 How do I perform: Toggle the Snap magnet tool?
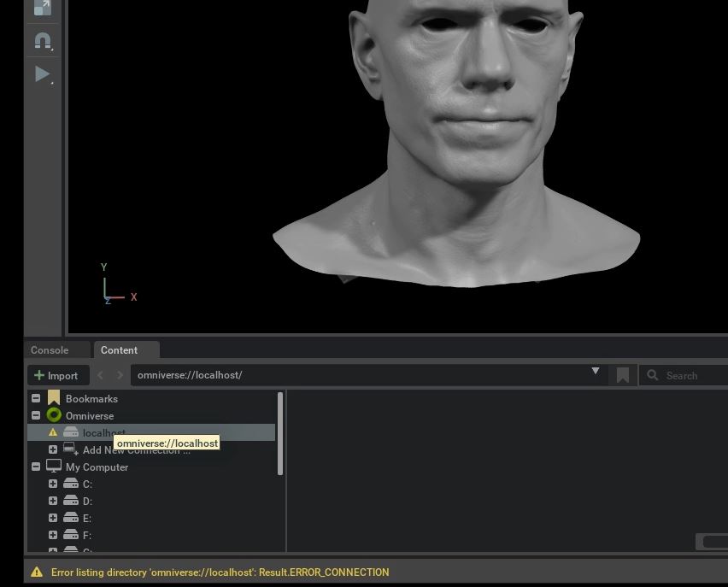[42, 40]
